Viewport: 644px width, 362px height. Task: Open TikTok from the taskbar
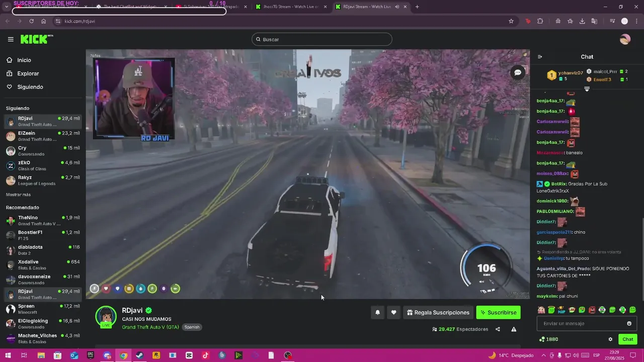(x=206, y=355)
